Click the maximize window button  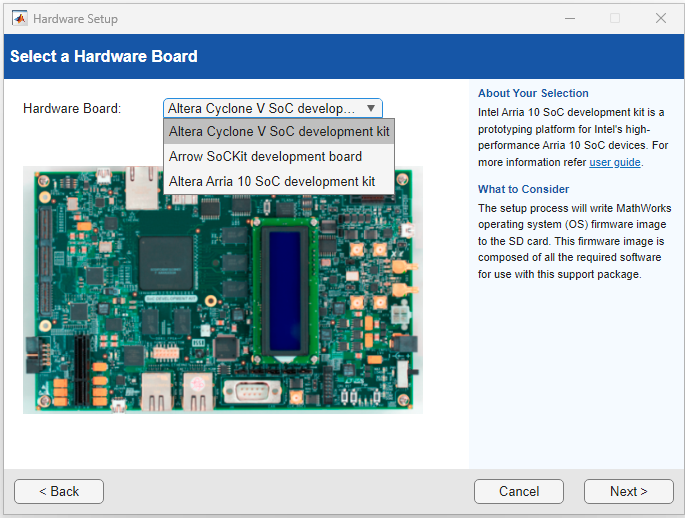click(x=615, y=18)
